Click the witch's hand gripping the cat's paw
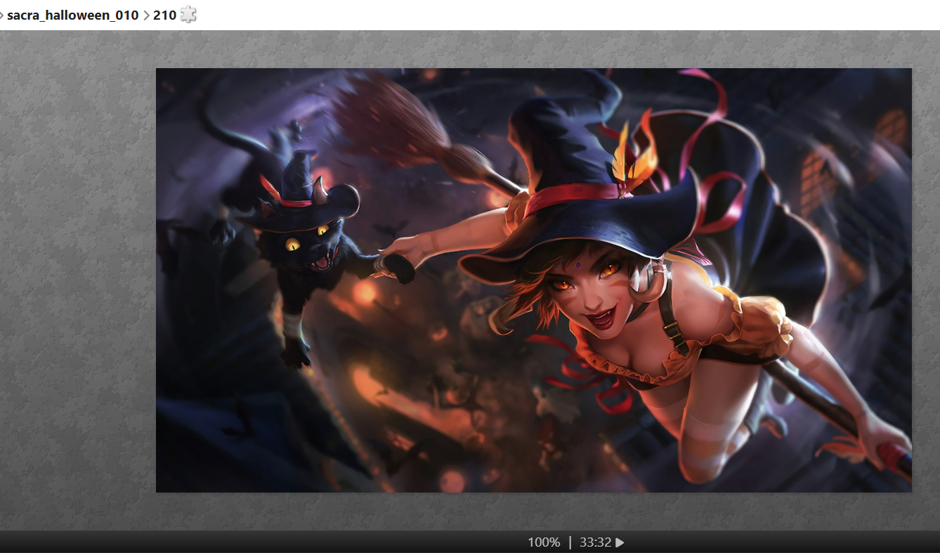This screenshot has height=560, width=940. pyautogui.click(x=397, y=259)
